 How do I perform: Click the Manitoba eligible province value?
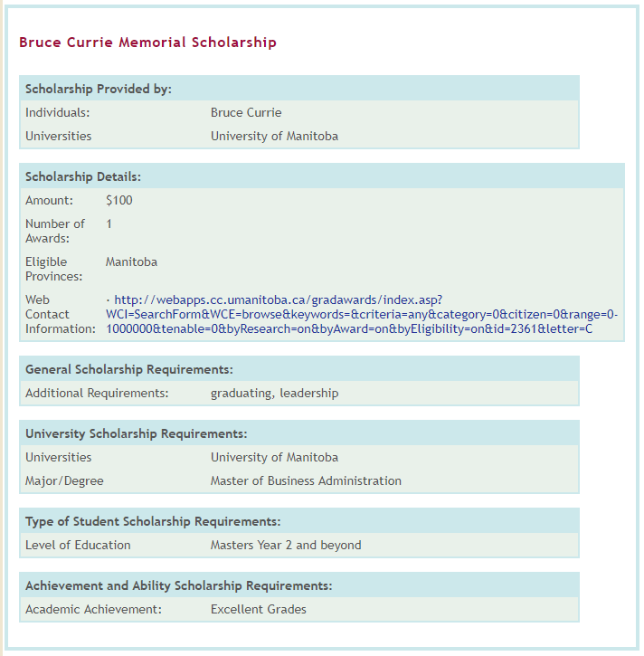(131, 262)
